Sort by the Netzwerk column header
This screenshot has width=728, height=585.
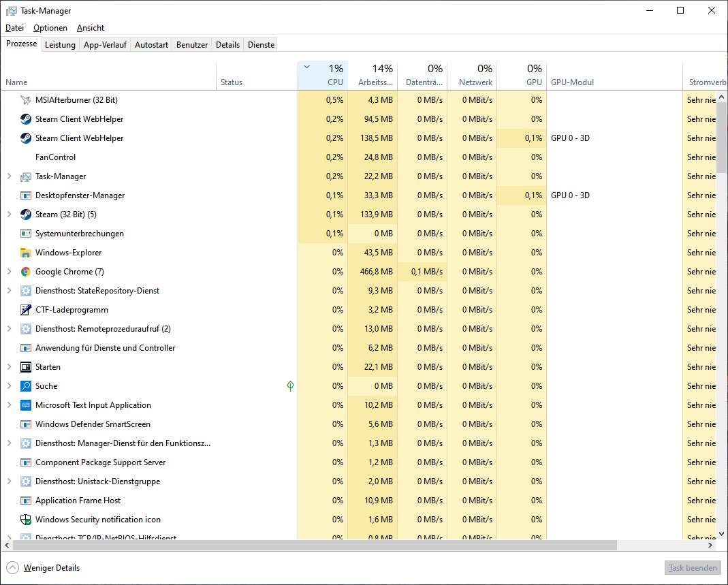point(472,75)
